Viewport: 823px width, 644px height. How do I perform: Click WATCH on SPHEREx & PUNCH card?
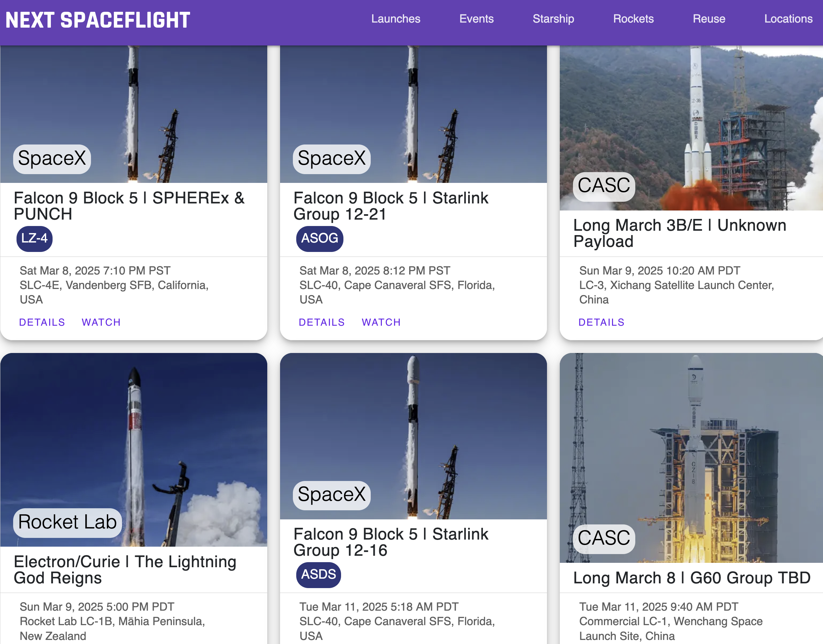(101, 322)
